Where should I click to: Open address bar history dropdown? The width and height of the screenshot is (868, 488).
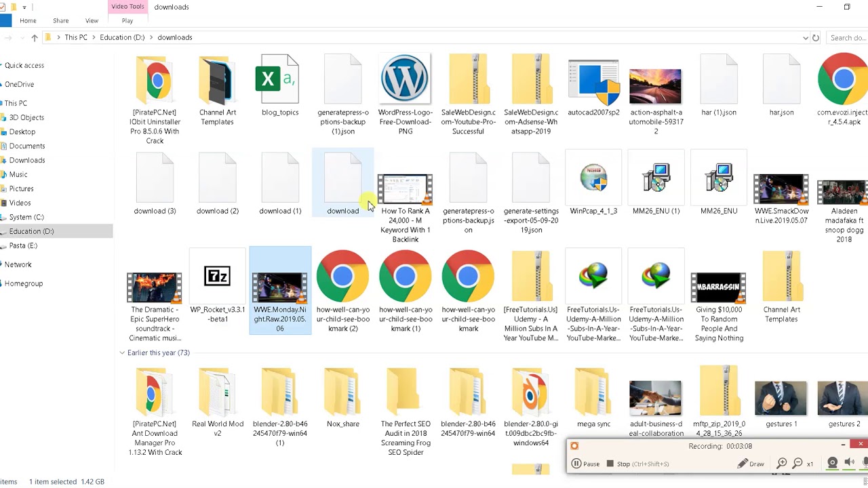[805, 38]
